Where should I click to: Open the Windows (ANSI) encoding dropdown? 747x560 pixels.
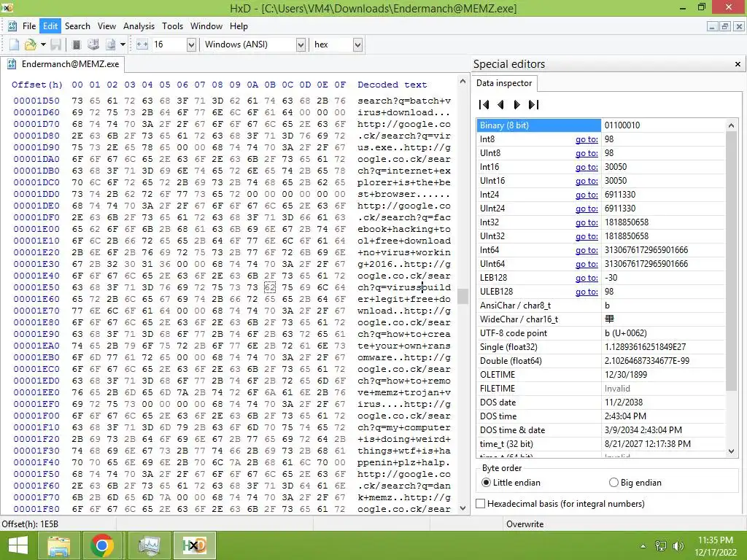301,44
